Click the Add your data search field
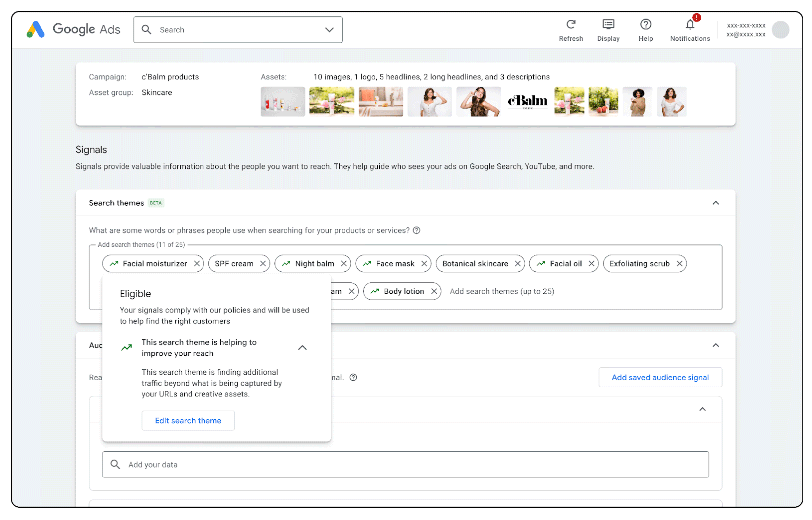Image resolution: width=812 pixels, height=520 pixels. [x=405, y=464]
